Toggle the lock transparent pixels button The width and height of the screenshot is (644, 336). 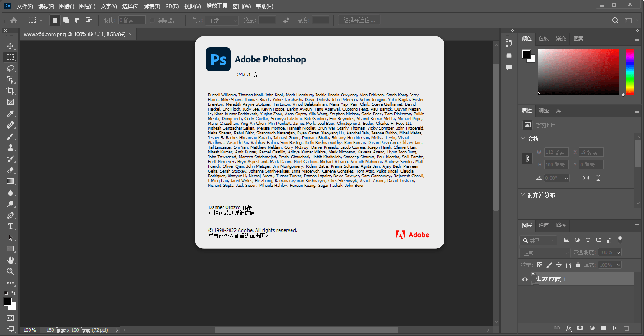[x=539, y=265]
